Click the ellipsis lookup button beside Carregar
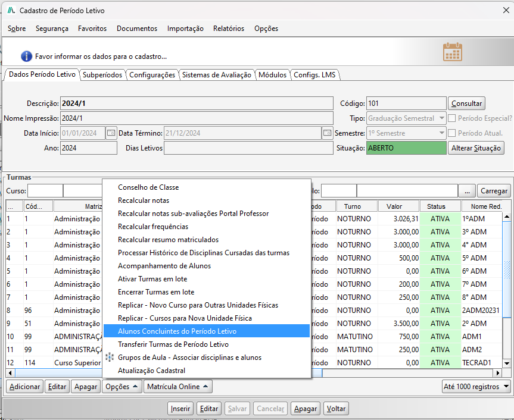This screenshot has width=514, height=420. pos(467,191)
